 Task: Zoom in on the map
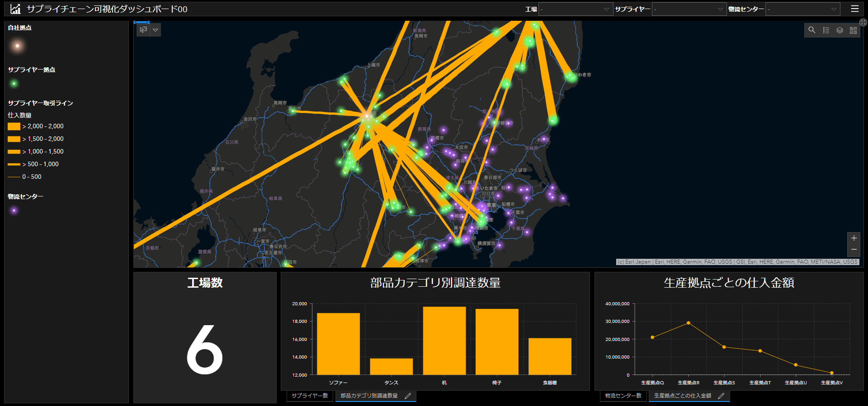pyautogui.click(x=854, y=238)
